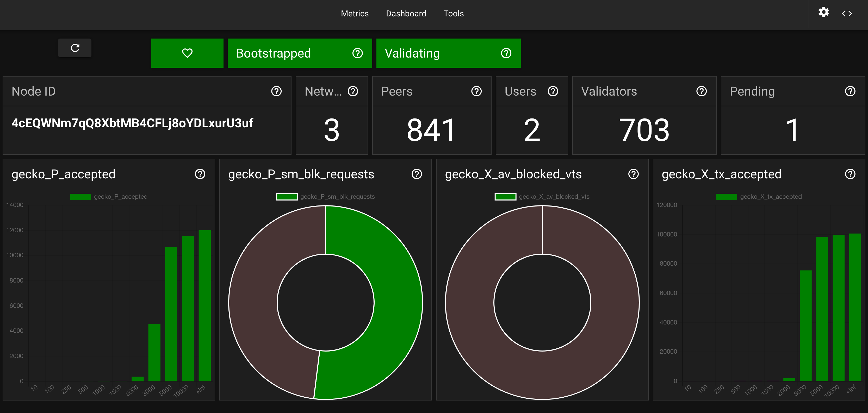Open help icon on Validating tile
The width and height of the screenshot is (868, 413).
[506, 53]
